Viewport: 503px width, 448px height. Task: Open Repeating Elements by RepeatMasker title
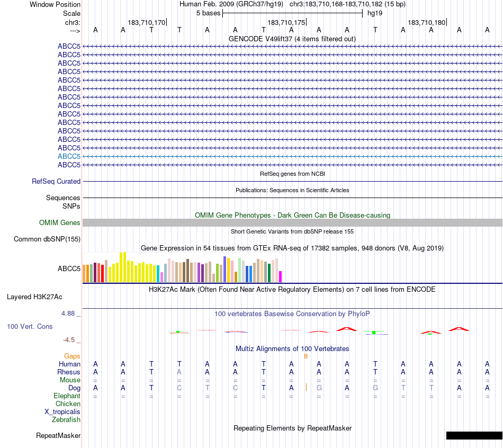292,428
